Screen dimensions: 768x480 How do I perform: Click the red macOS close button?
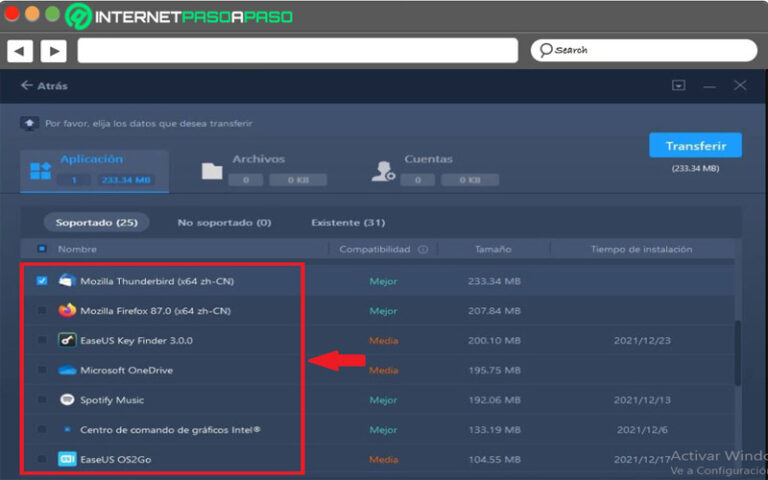pos(12,14)
